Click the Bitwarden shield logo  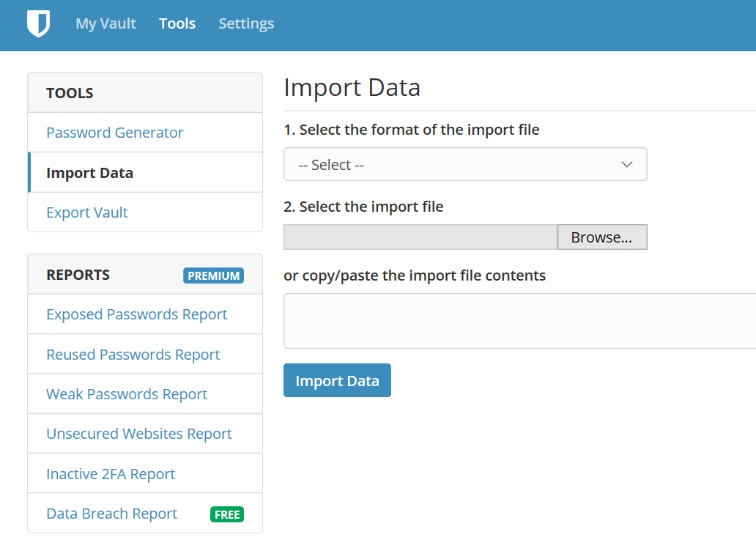click(x=38, y=23)
